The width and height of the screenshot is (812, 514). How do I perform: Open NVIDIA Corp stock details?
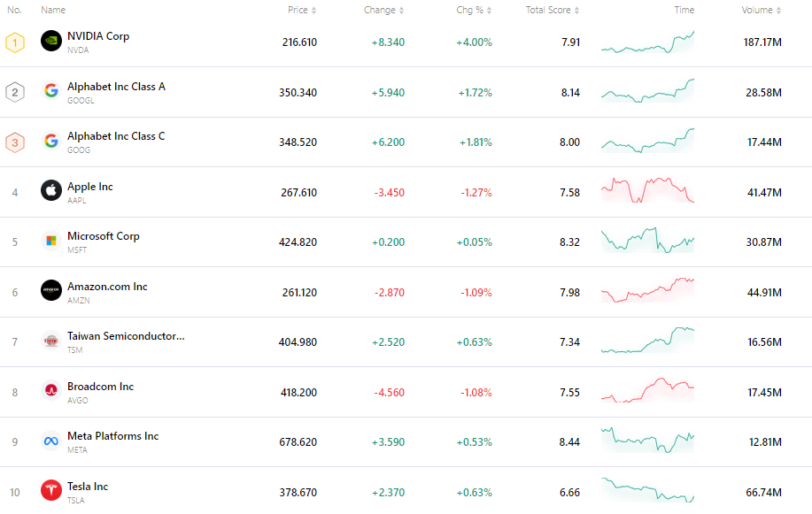(x=97, y=36)
